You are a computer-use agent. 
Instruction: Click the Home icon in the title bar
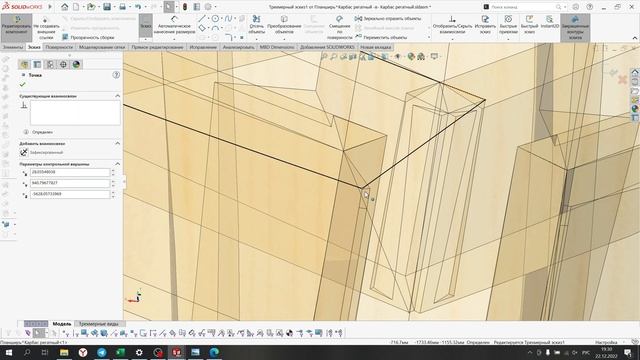click(64, 7)
